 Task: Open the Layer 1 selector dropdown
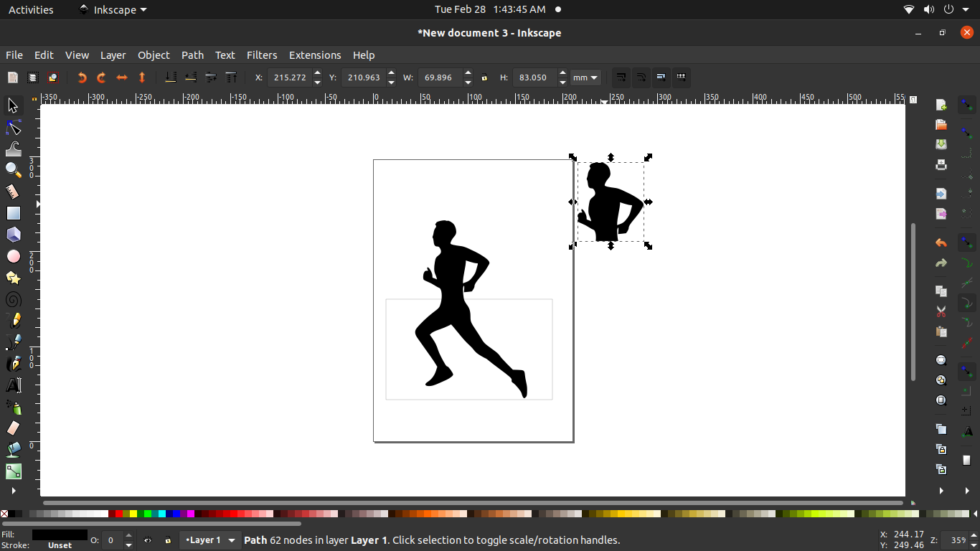coord(210,540)
